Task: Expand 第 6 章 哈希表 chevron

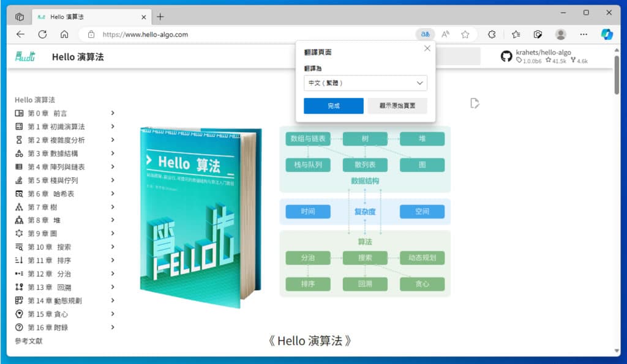Action: click(x=113, y=193)
